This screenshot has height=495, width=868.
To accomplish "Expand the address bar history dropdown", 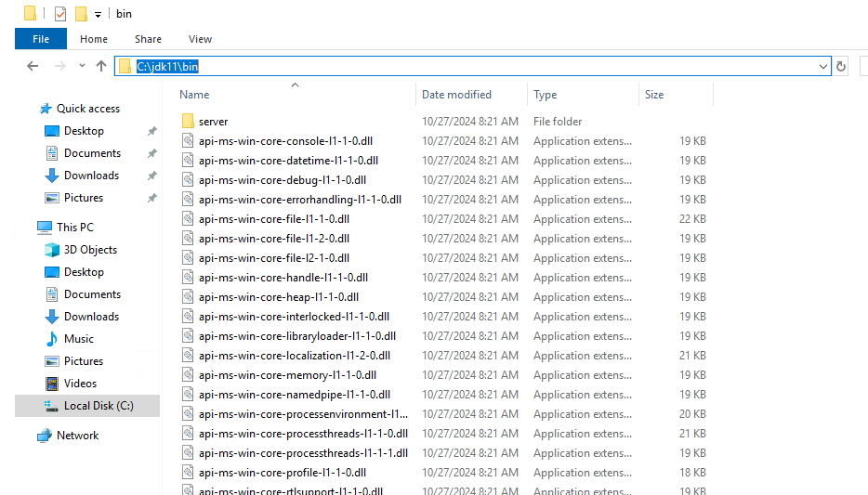I will coord(823,67).
